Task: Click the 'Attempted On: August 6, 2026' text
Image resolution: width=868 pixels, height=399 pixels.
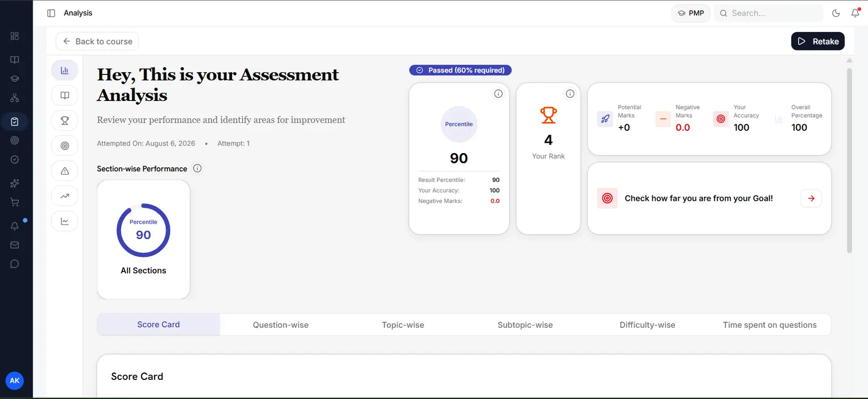Action: [x=146, y=143]
